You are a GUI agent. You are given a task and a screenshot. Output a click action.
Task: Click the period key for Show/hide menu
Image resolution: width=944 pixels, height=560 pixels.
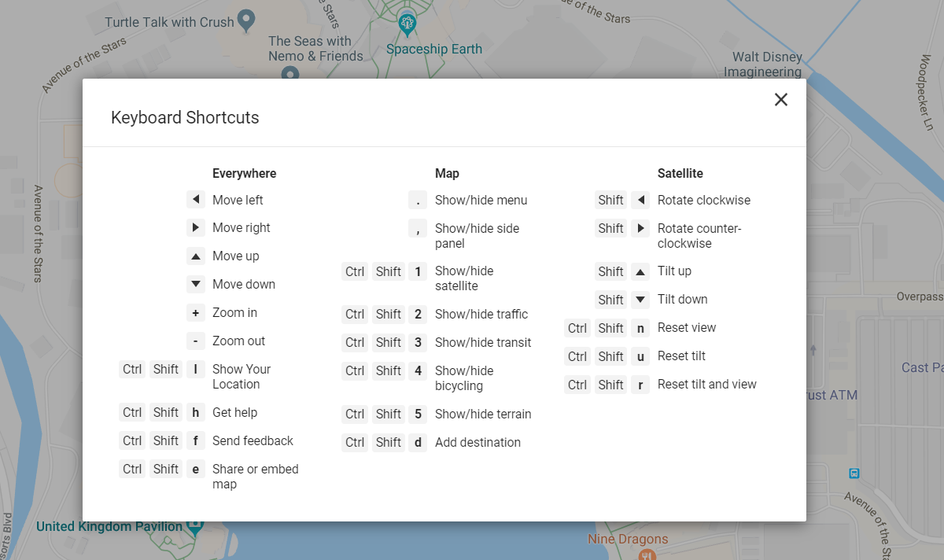[418, 200]
